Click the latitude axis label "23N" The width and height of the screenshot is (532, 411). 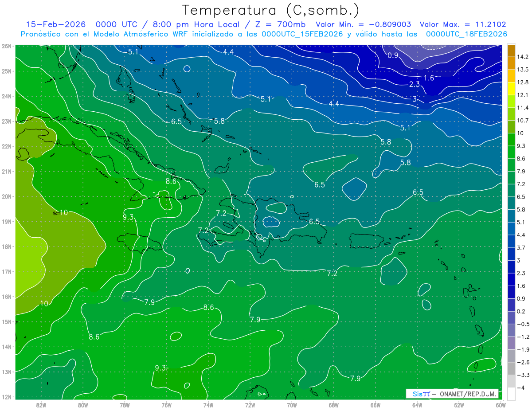(7, 121)
